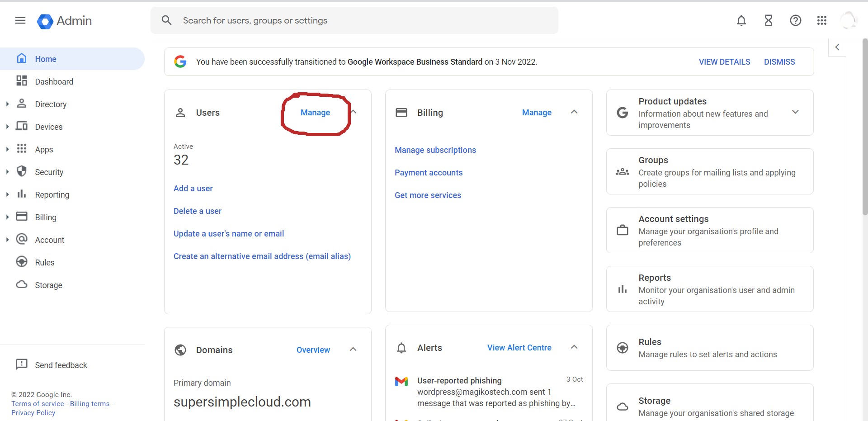
Task: Collapse the right side panel arrow
Action: (x=837, y=47)
